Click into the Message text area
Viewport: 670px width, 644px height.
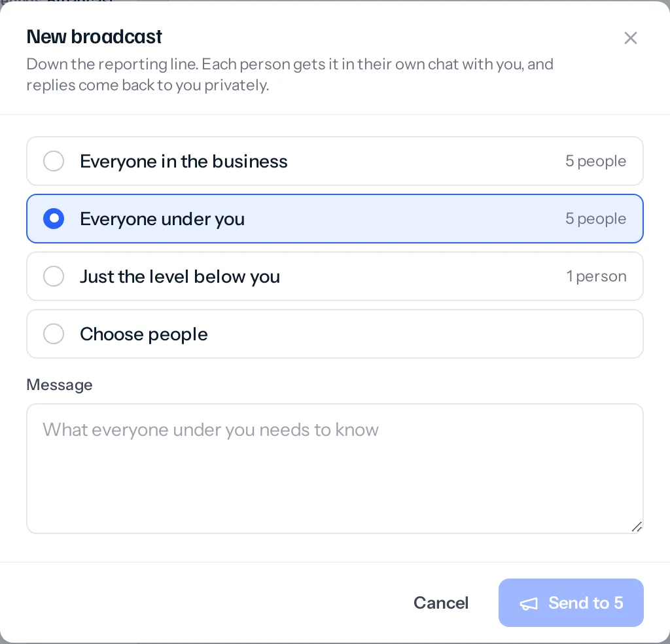(x=334, y=469)
